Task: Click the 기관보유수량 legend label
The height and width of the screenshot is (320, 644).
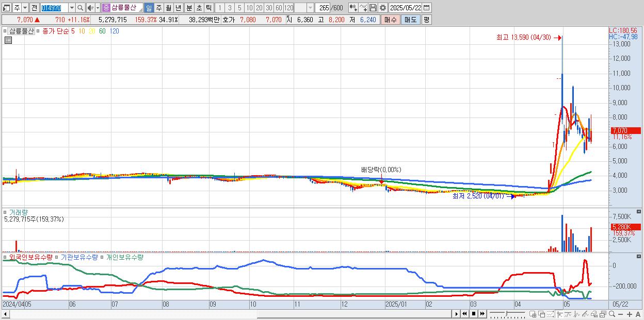Action: point(79,257)
